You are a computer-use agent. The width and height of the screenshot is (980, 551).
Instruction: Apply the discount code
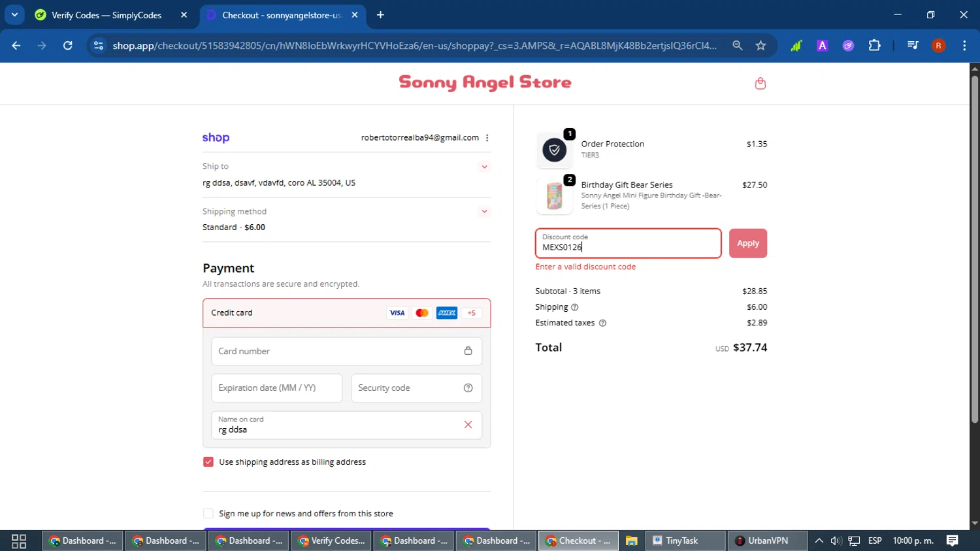coord(748,243)
